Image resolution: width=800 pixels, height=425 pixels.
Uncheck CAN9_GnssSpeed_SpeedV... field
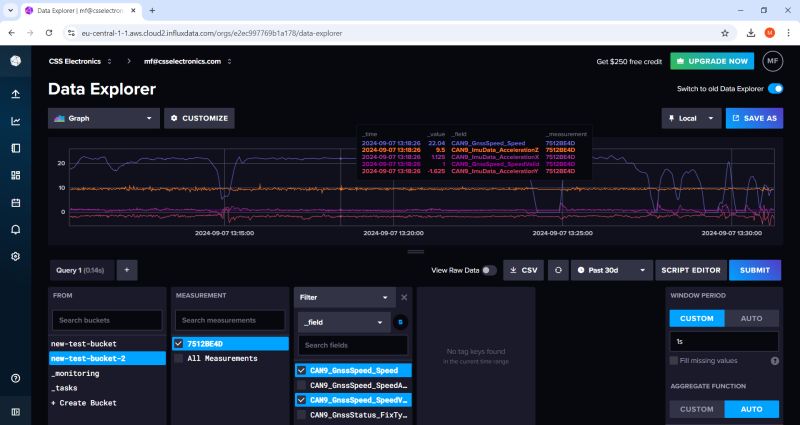pyautogui.click(x=301, y=400)
